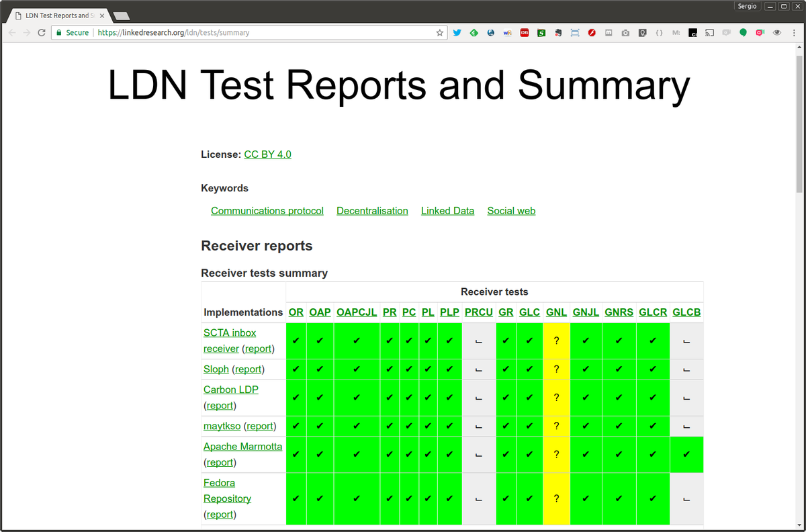The height and width of the screenshot is (532, 806).
Task: Open the GLCR test column link
Action: click(x=653, y=312)
